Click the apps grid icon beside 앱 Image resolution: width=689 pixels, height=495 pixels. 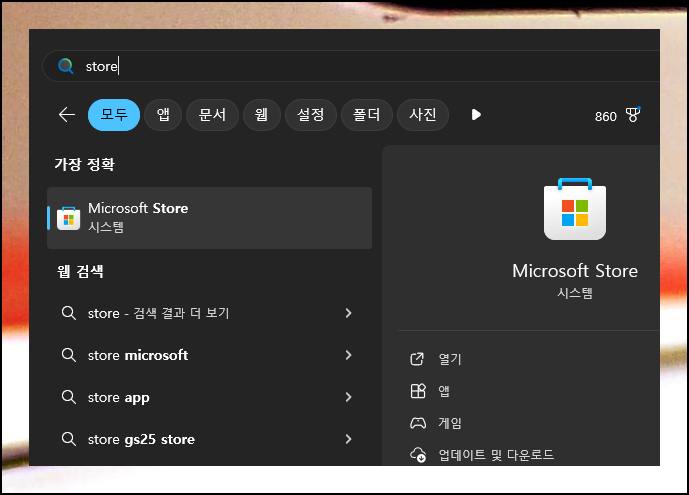418,390
